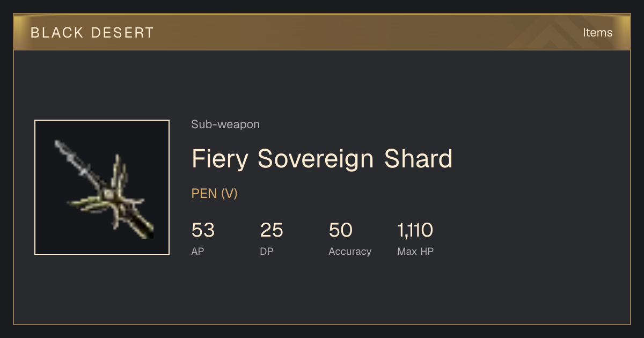644x338 pixels.
Task: Click the empty dark card area below stats
Action: (322, 292)
